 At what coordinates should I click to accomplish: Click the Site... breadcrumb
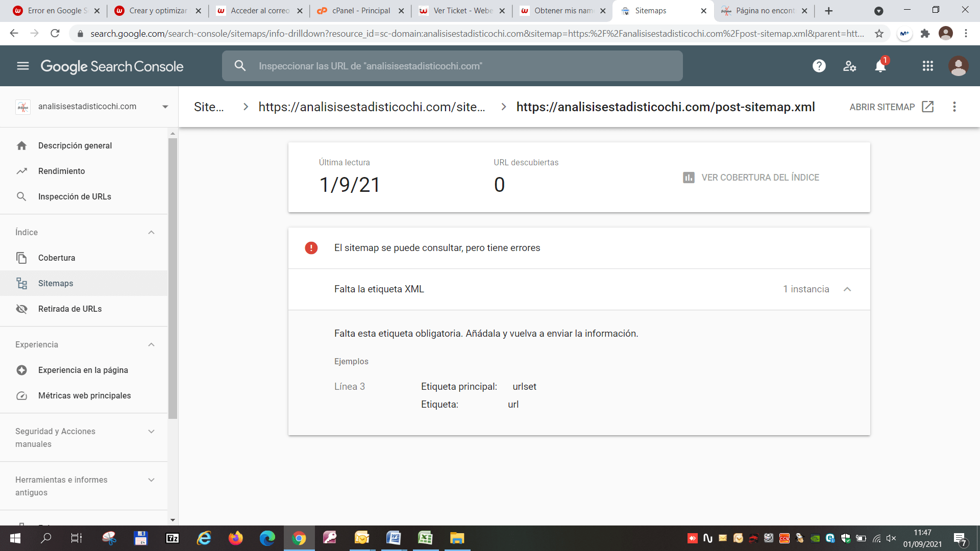(209, 107)
